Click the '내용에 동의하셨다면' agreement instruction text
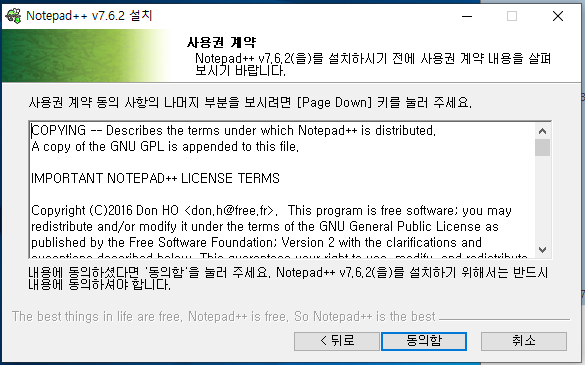This screenshot has height=365, width=585. [x=288, y=278]
